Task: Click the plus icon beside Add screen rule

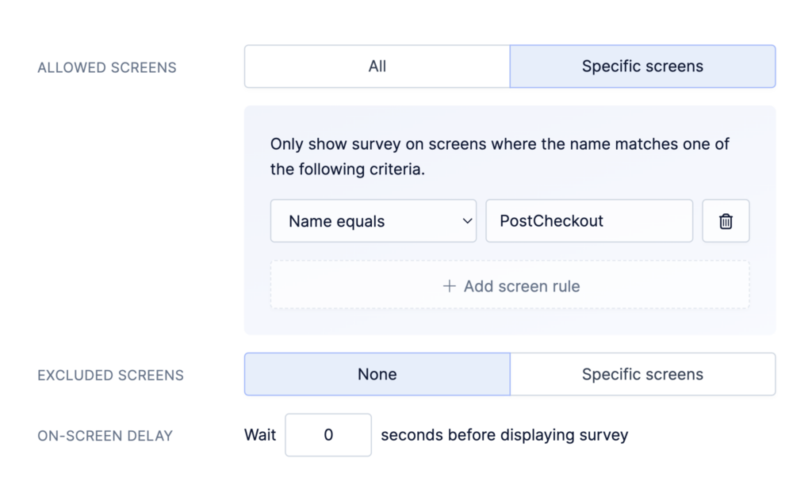Action: click(x=449, y=286)
